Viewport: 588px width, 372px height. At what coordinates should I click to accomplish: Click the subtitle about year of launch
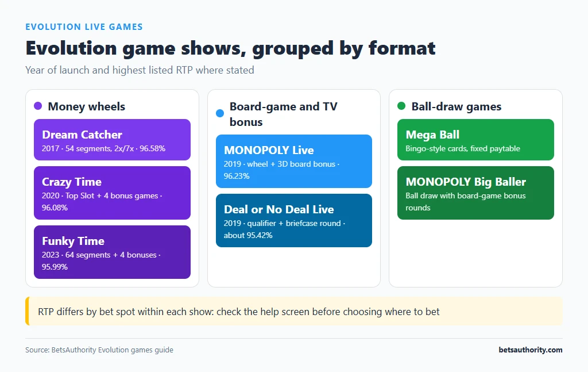(x=140, y=70)
